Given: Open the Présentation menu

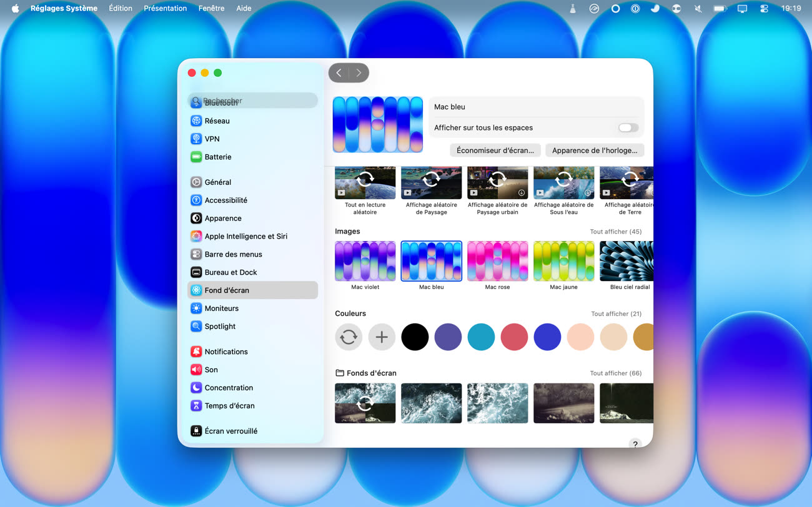Looking at the screenshot, I should pos(165,8).
